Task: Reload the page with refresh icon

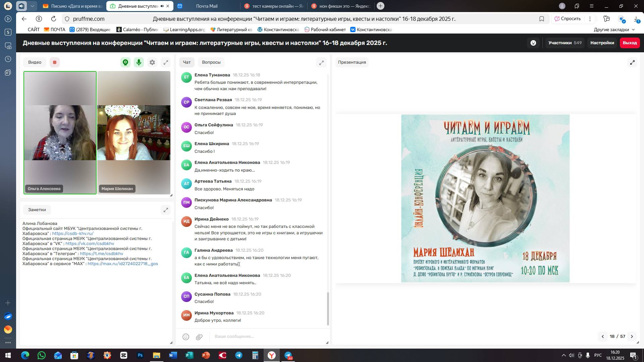Action: coord(54,19)
